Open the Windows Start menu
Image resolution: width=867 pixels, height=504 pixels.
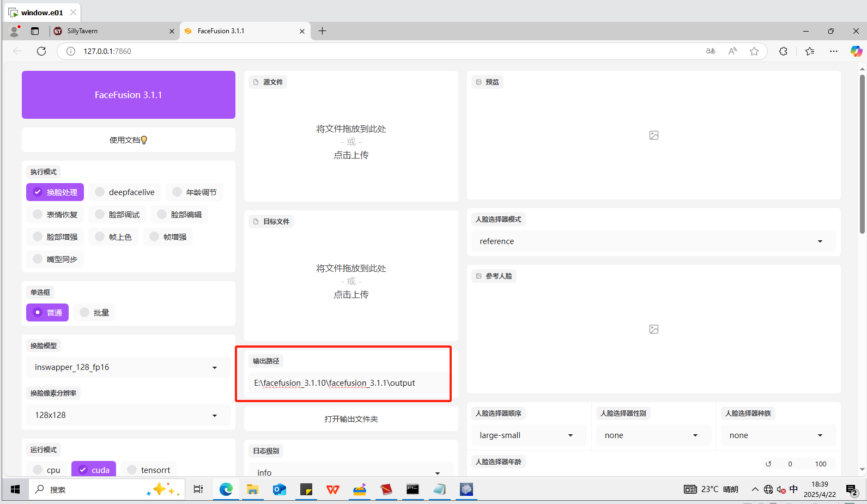pyautogui.click(x=15, y=489)
